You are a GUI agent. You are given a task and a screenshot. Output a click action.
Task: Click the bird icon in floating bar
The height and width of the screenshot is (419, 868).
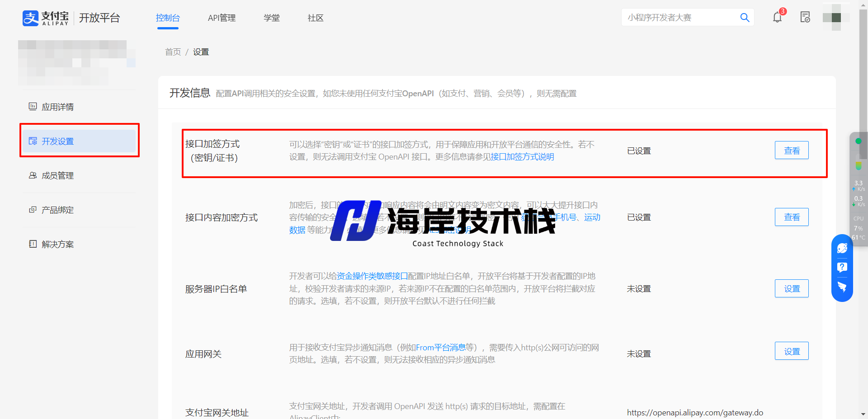pyautogui.click(x=842, y=287)
